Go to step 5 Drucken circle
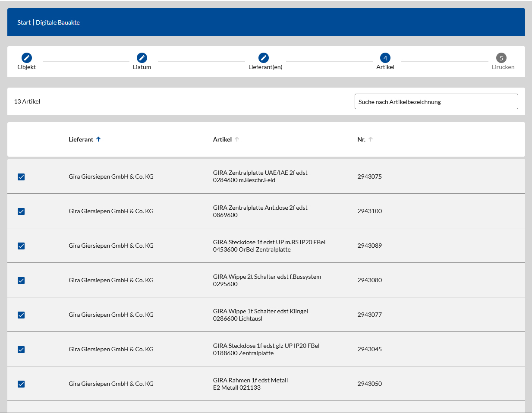Viewport: 532px width, 413px height. tap(501, 58)
